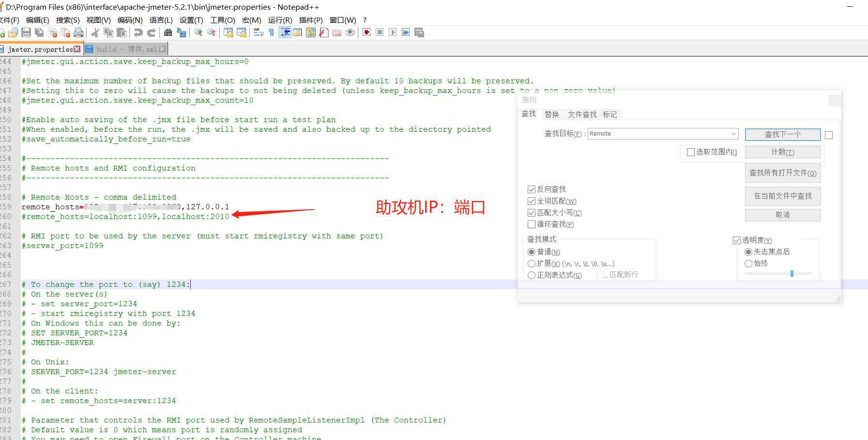Cut the selection with the scissors icon
The image size is (868, 440).
[95, 32]
